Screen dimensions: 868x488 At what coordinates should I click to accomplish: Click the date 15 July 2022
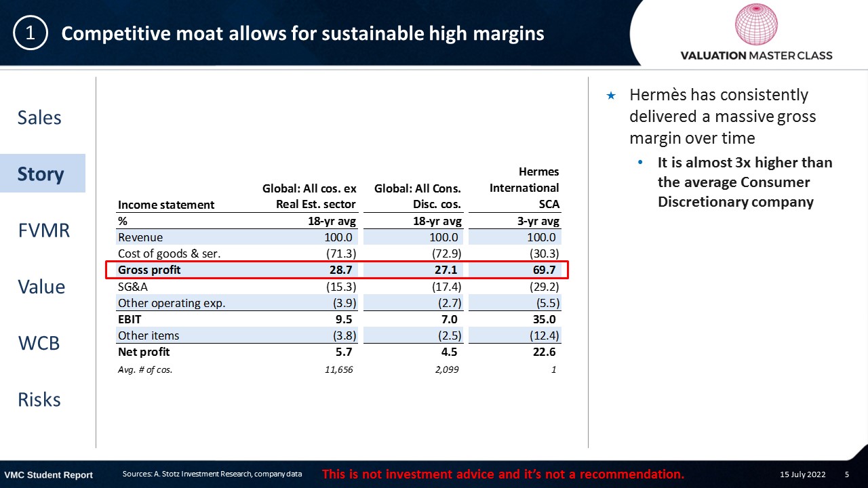click(x=803, y=474)
